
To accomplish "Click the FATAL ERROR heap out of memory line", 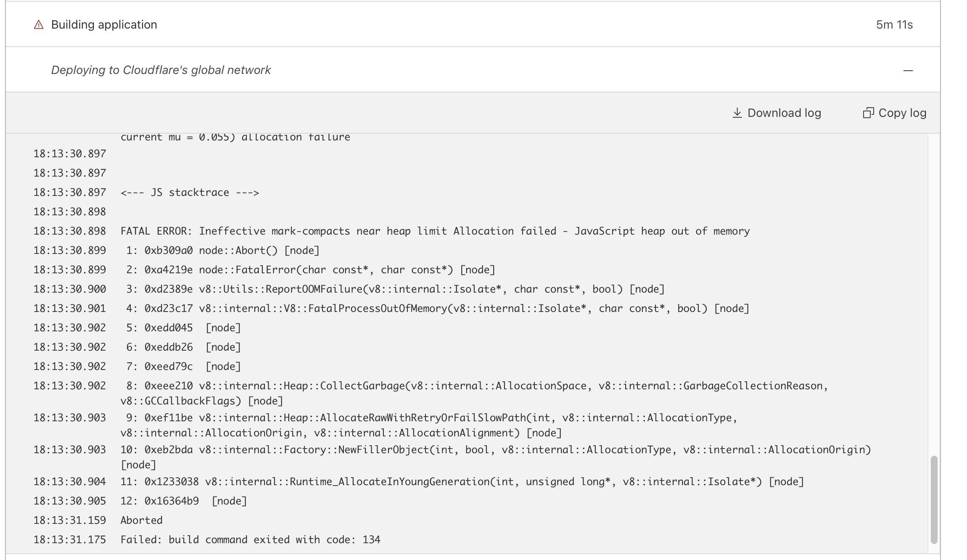I will point(435,231).
